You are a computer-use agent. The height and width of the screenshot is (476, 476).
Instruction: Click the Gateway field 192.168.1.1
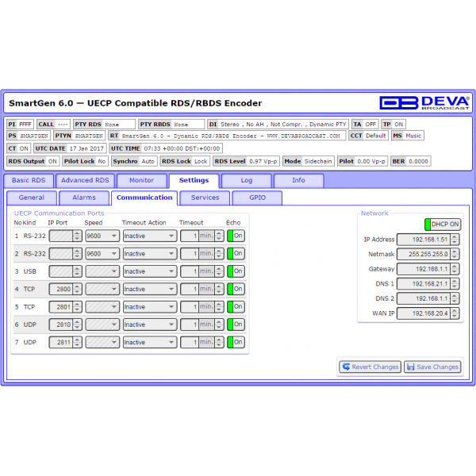point(424,269)
